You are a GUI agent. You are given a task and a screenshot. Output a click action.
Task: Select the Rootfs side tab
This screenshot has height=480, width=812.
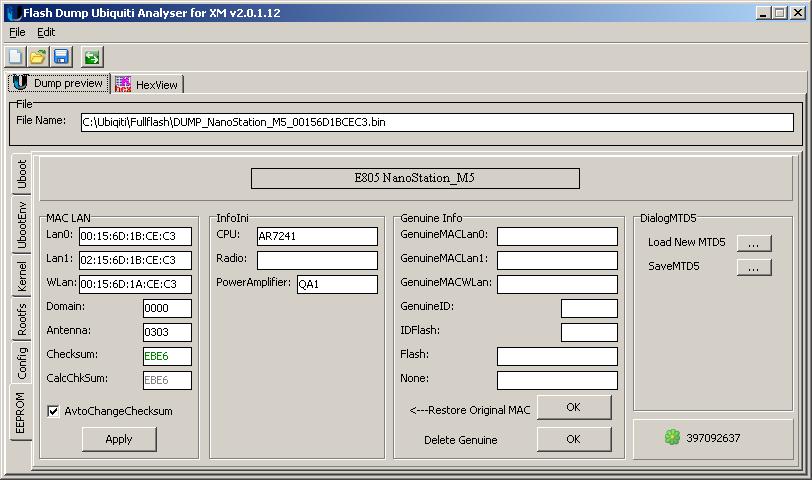pyautogui.click(x=21, y=319)
